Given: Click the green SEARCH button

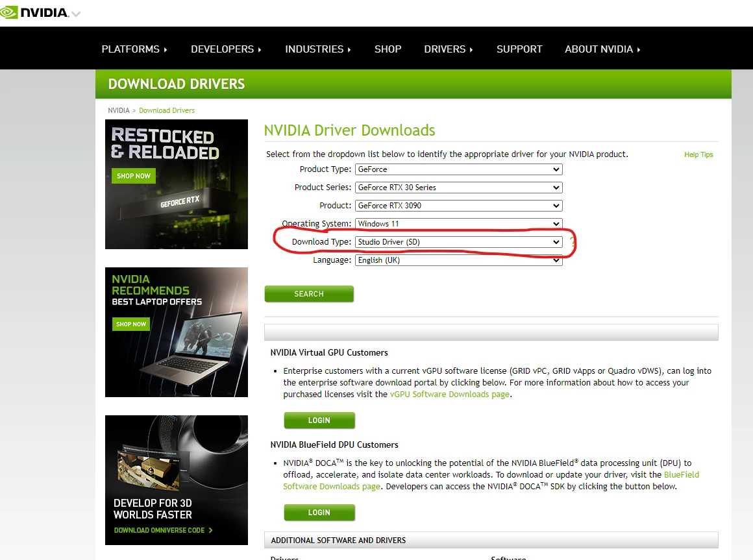Looking at the screenshot, I should (309, 294).
